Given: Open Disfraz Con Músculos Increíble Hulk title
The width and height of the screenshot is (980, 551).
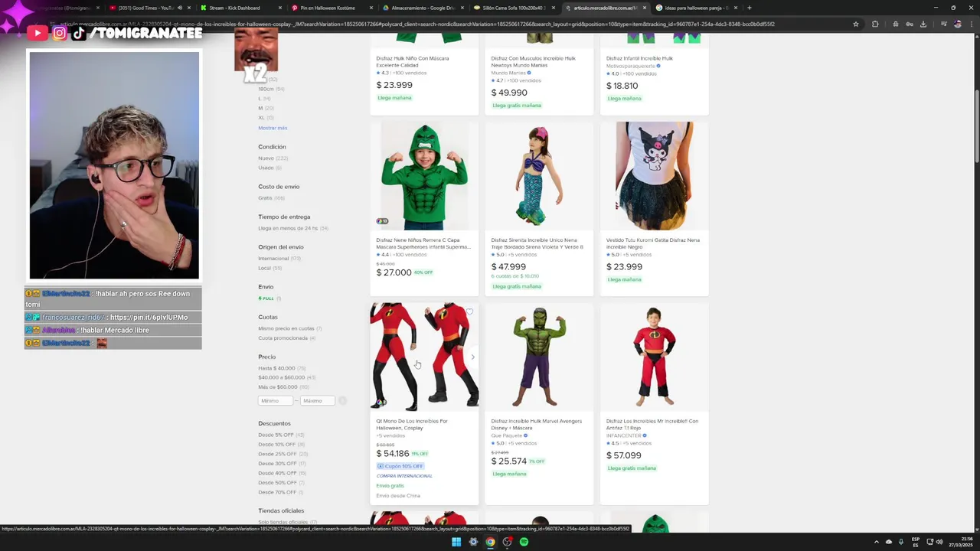Looking at the screenshot, I should coord(533,61).
